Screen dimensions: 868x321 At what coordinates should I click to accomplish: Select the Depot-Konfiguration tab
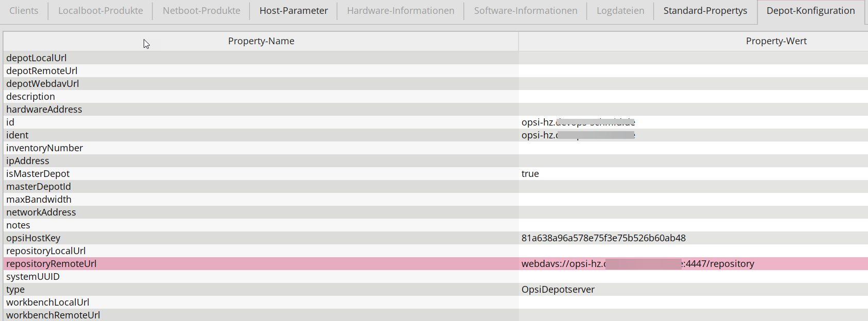coord(811,11)
